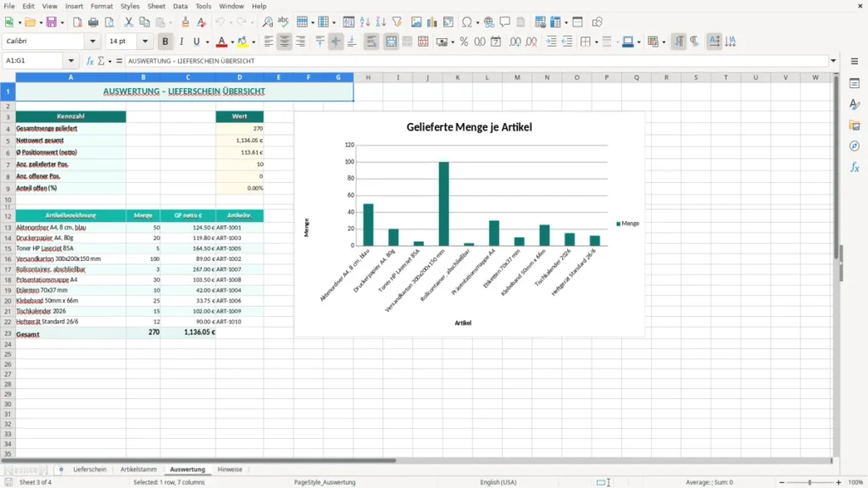868x488 pixels.
Task: Expand the formula bar with arrow
Action: (833, 61)
